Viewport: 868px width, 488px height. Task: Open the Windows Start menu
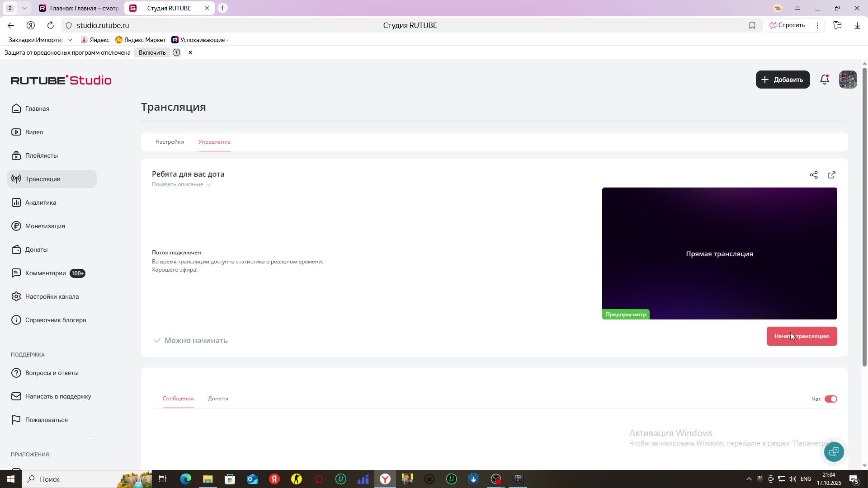tap(10, 479)
